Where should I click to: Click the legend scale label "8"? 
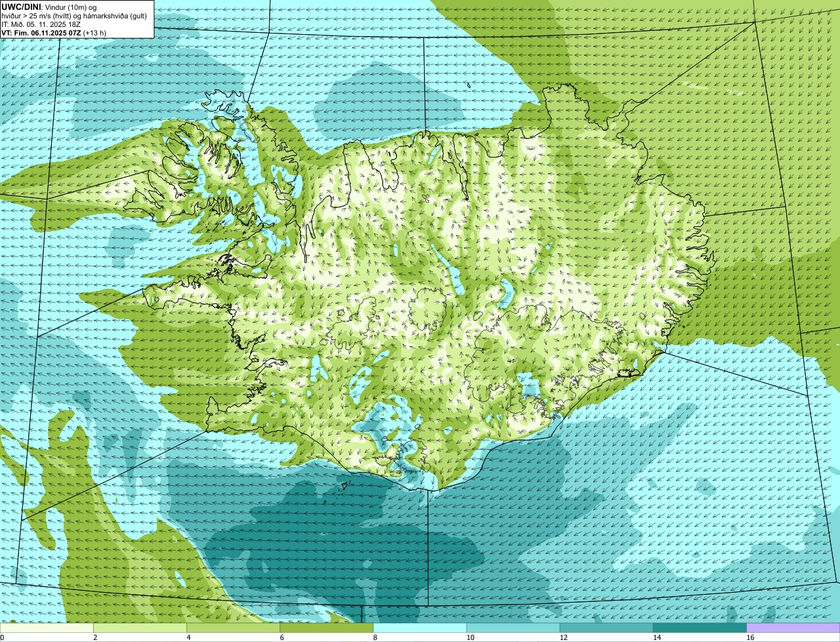tap(375, 637)
